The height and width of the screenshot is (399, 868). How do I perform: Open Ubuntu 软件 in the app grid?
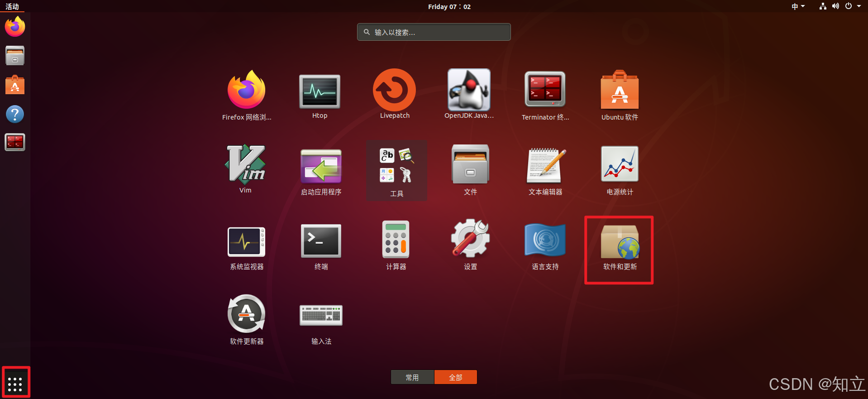click(620, 90)
